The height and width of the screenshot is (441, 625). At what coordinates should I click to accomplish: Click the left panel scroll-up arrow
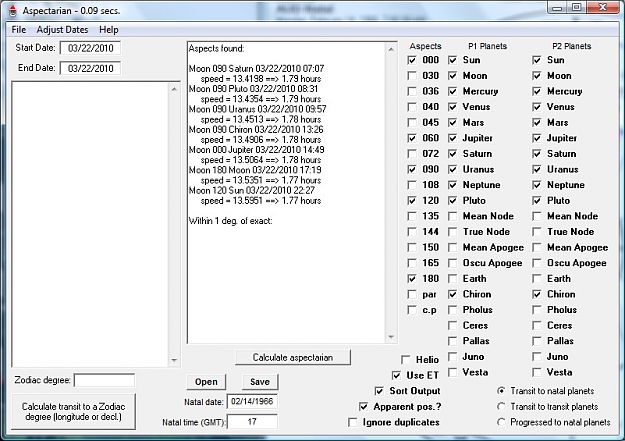174,89
